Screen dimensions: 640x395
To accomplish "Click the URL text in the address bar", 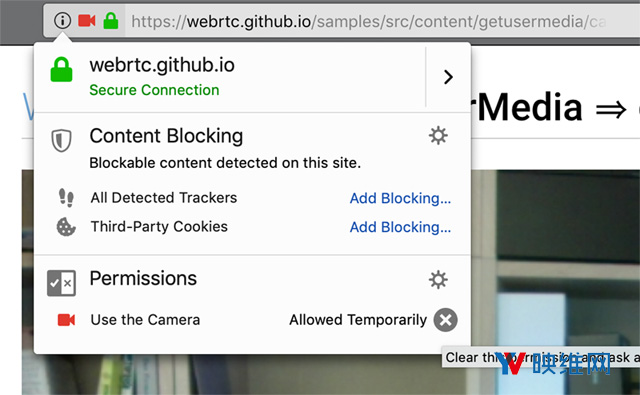I will click(x=368, y=21).
